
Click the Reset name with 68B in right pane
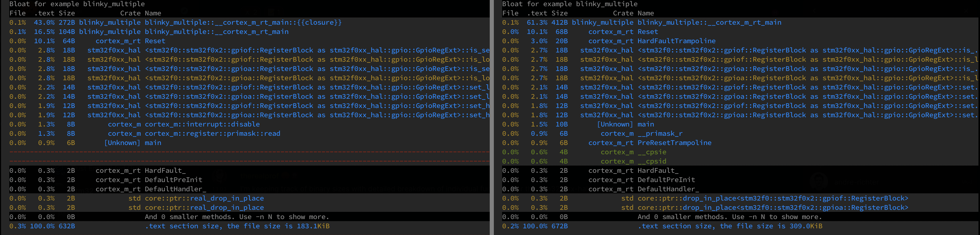(648, 32)
